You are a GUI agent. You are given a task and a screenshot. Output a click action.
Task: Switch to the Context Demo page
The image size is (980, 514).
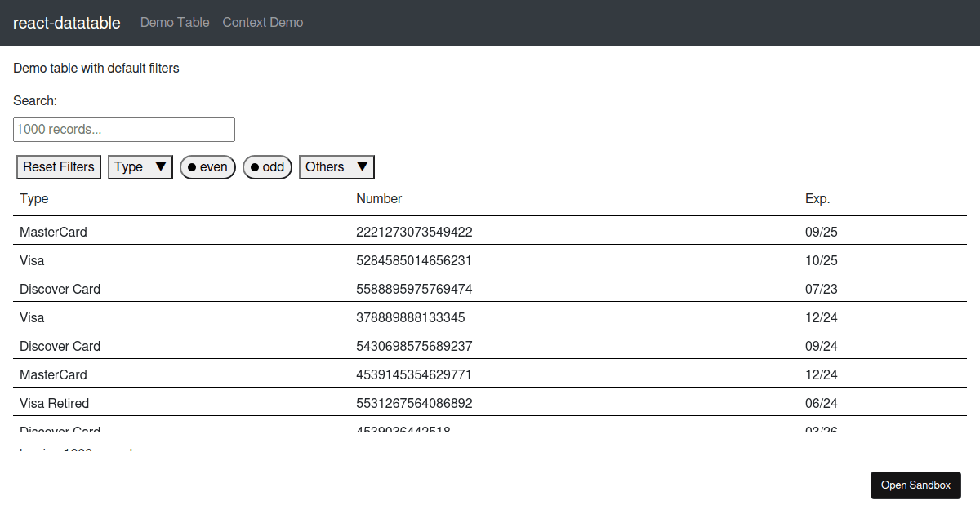coord(262,22)
